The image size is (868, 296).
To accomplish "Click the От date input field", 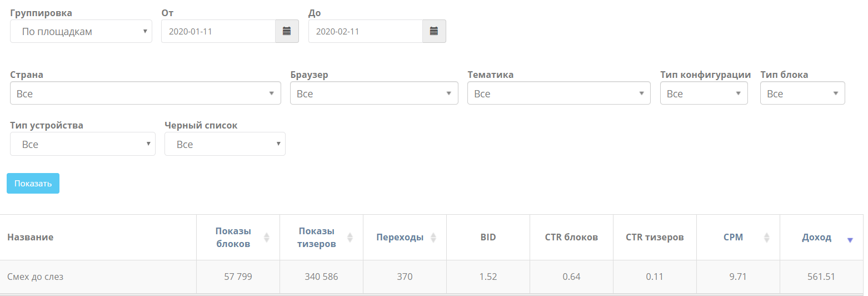I will coord(218,32).
